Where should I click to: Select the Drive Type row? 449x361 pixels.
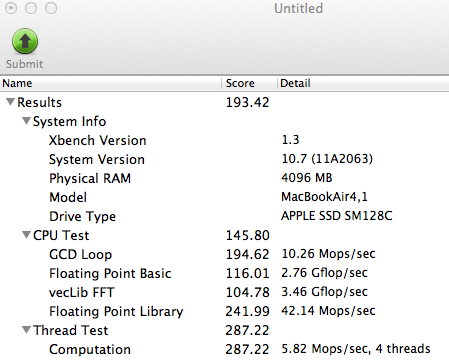(x=82, y=216)
